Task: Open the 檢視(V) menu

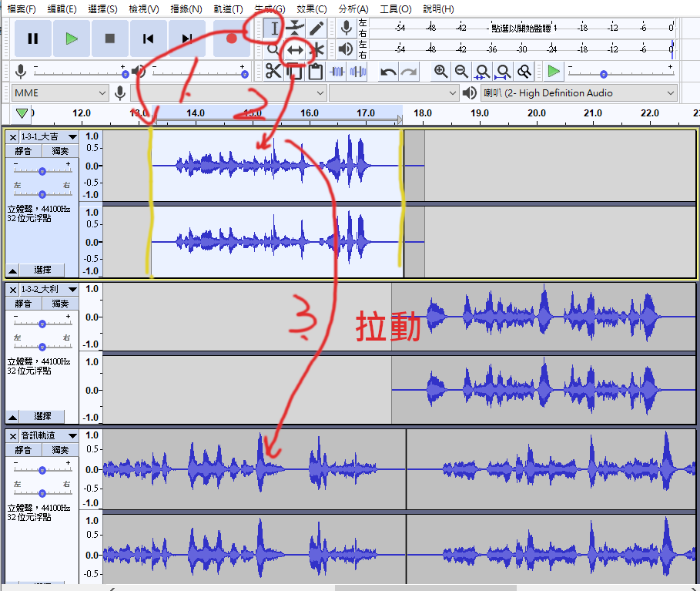Action: [x=144, y=9]
